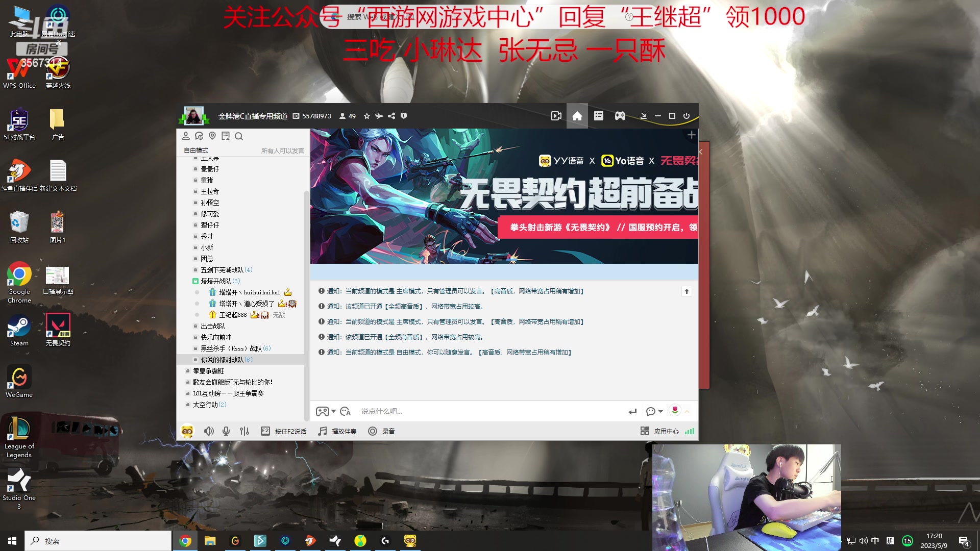Image resolution: width=980 pixels, height=551 pixels.
Task: Open the members person icon in sidebar toolbar
Action: 186,136
